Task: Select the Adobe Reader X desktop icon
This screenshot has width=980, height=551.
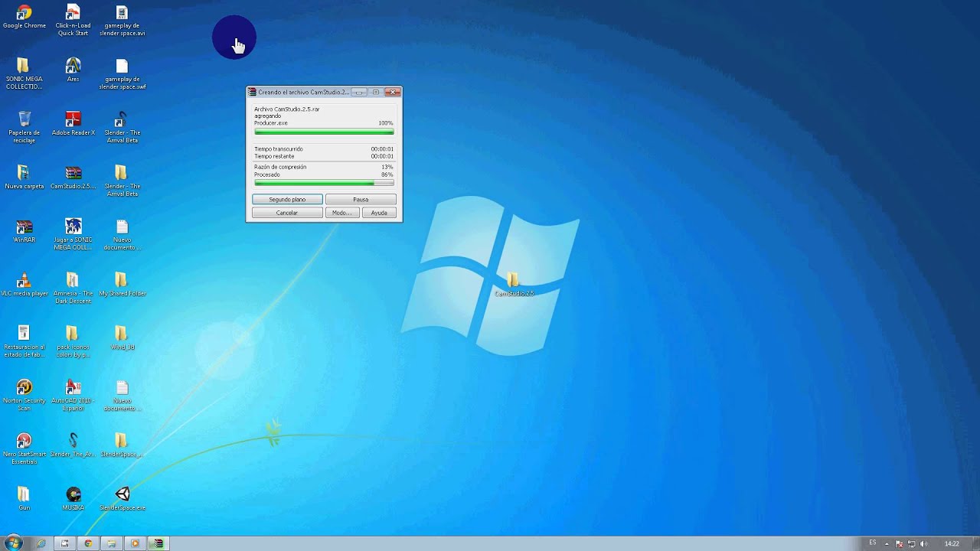Action: [73, 124]
